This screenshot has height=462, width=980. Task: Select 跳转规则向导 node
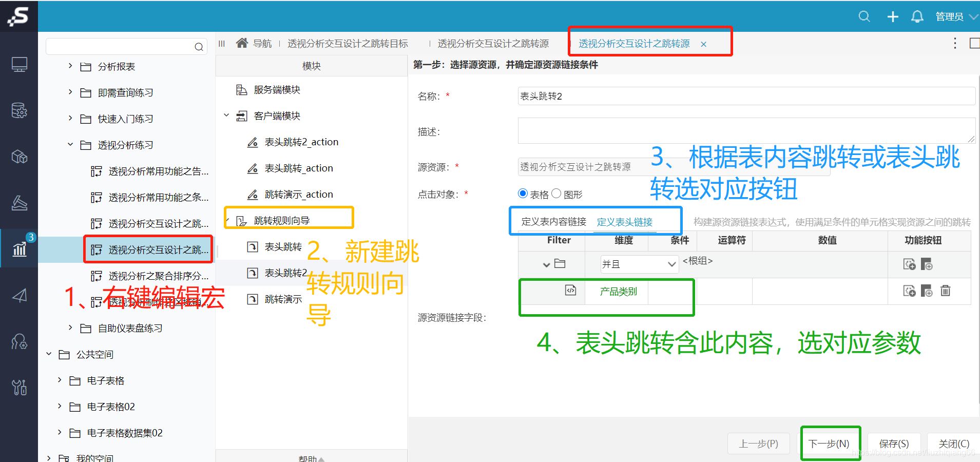pos(281,221)
